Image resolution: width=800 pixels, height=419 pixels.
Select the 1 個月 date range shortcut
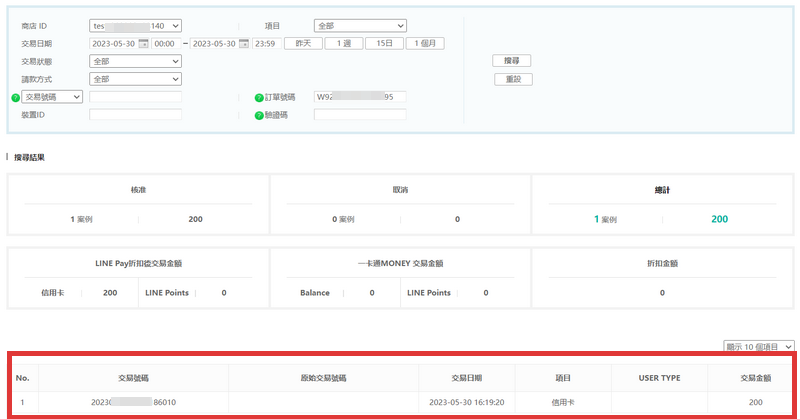click(x=424, y=43)
